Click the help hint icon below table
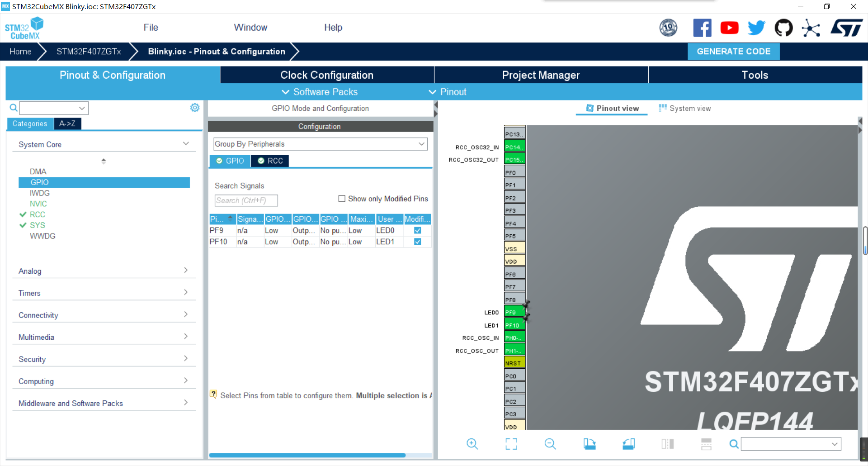868x466 pixels. (x=213, y=394)
